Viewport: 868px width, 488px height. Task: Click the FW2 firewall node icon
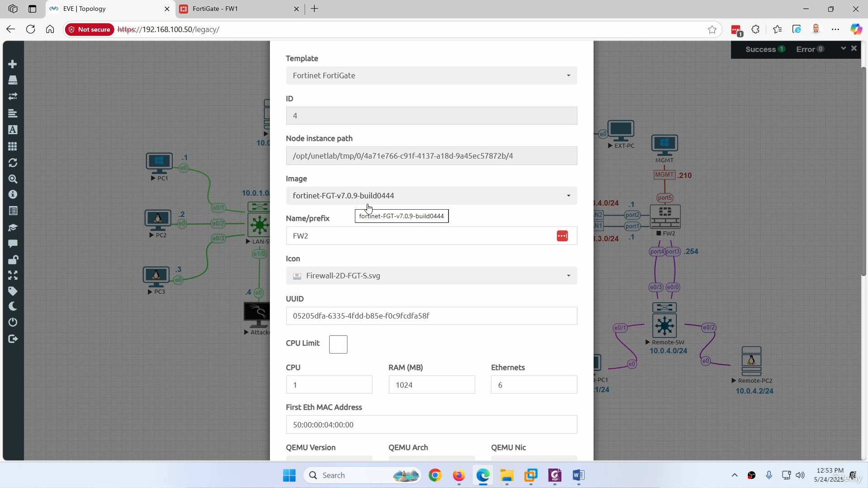click(x=665, y=217)
